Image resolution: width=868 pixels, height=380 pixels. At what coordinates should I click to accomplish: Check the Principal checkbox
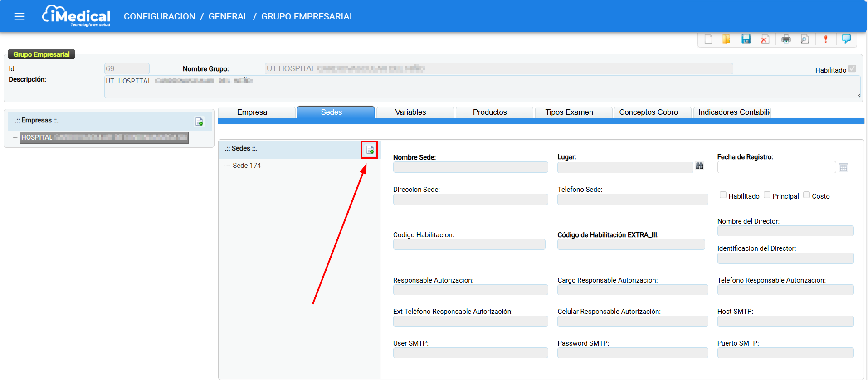[767, 195]
